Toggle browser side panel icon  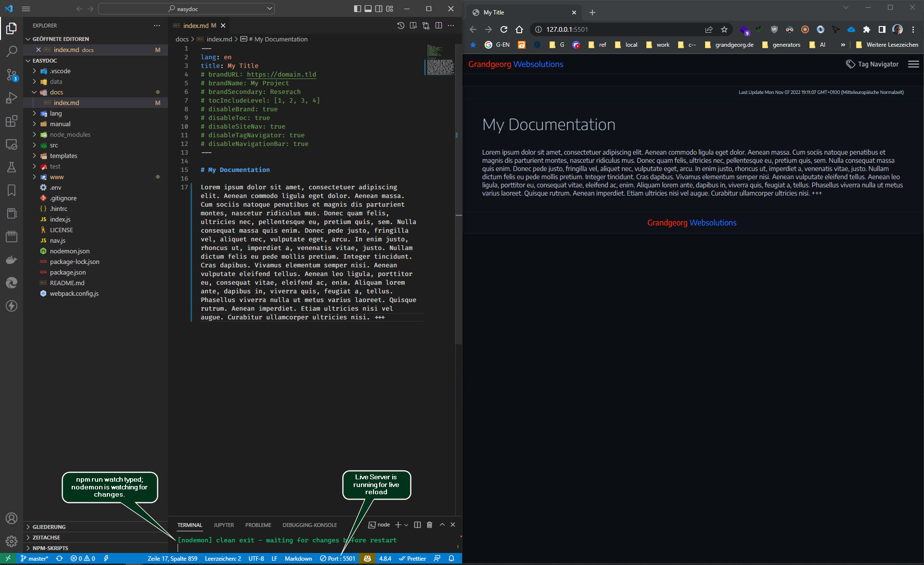[x=882, y=29]
